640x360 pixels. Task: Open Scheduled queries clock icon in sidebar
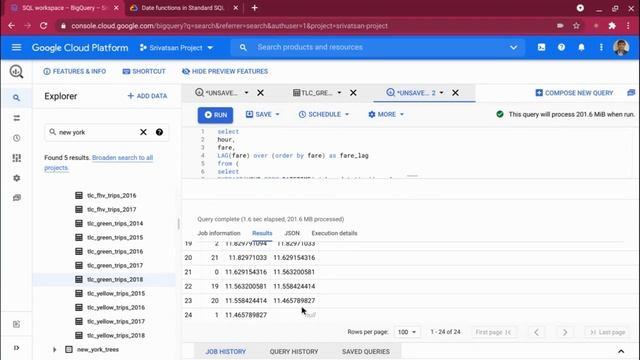pyautogui.click(x=16, y=138)
